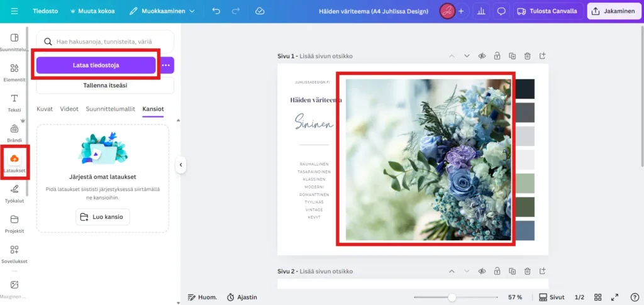Click the undo arrow

[216, 11]
